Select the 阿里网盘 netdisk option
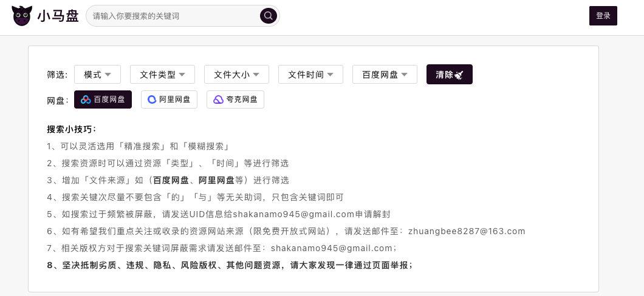This screenshot has width=644, height=296. [169, 99]
